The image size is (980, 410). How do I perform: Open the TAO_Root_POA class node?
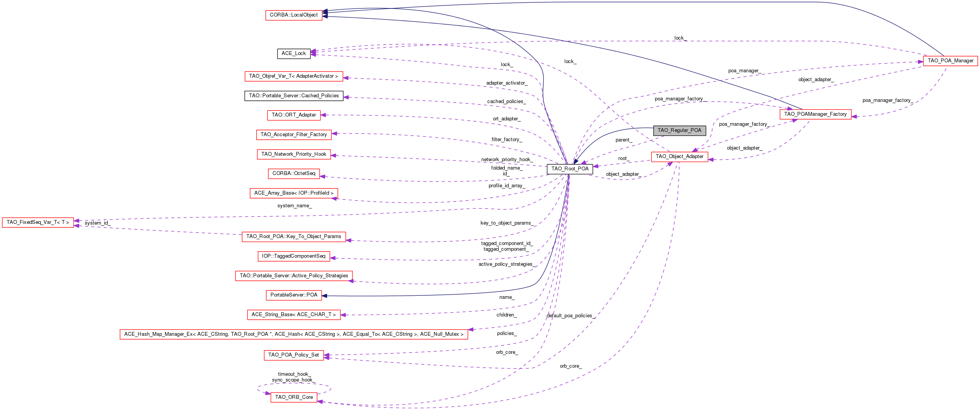pyautogui.click(x=569, y=168)
